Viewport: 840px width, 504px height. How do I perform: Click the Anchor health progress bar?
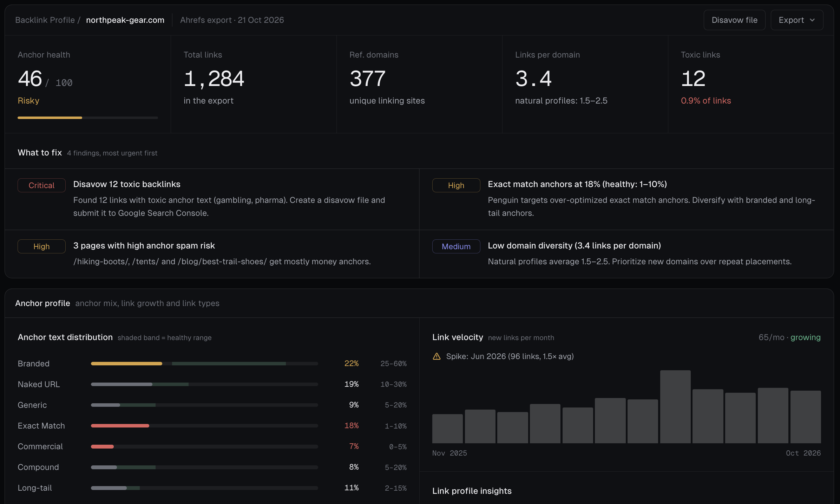(88, 118)
